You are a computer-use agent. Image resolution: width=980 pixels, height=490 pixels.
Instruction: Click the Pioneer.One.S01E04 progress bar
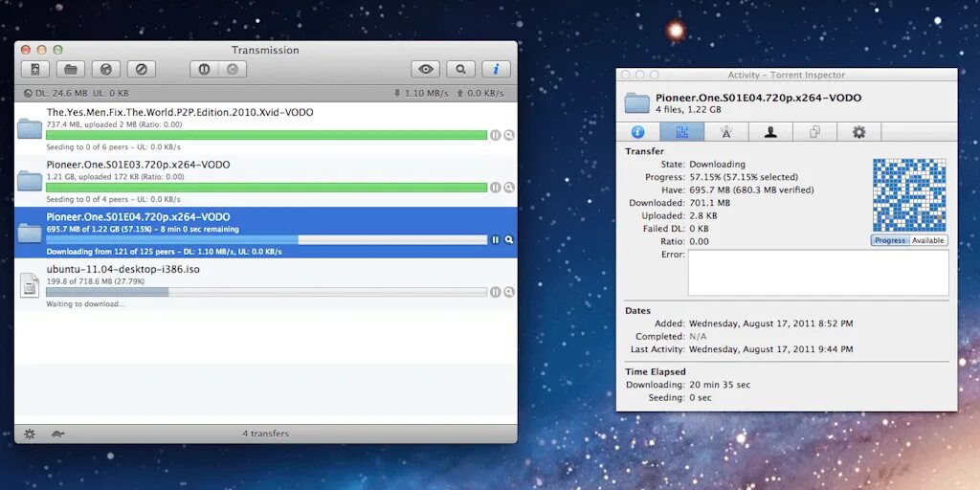(266, 239)
